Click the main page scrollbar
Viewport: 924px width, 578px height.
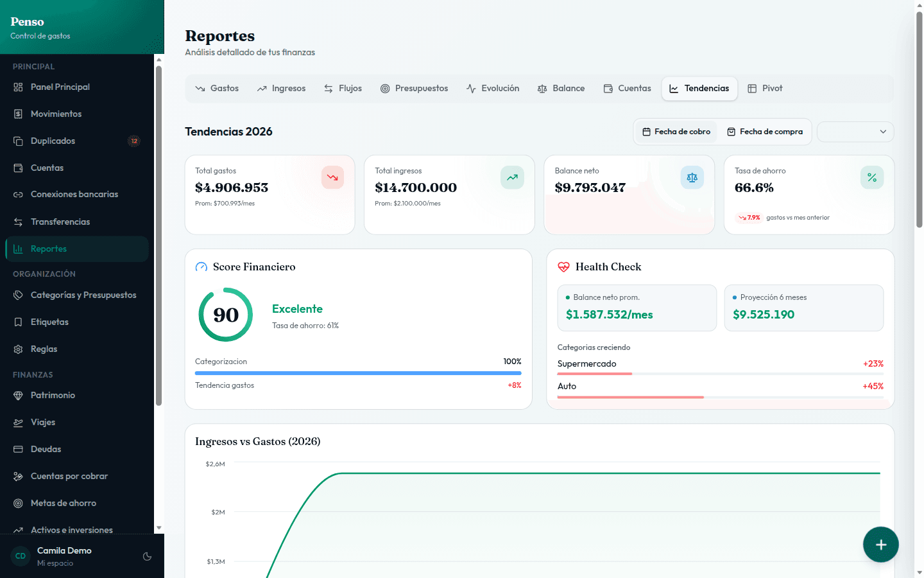coord(919,119)
